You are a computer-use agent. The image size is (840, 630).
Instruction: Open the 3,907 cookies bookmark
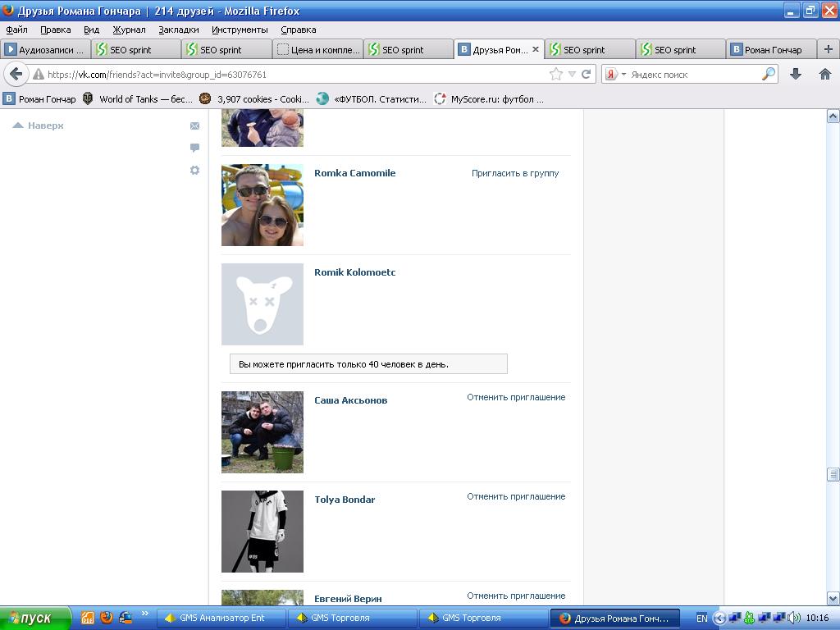(254, 98)
